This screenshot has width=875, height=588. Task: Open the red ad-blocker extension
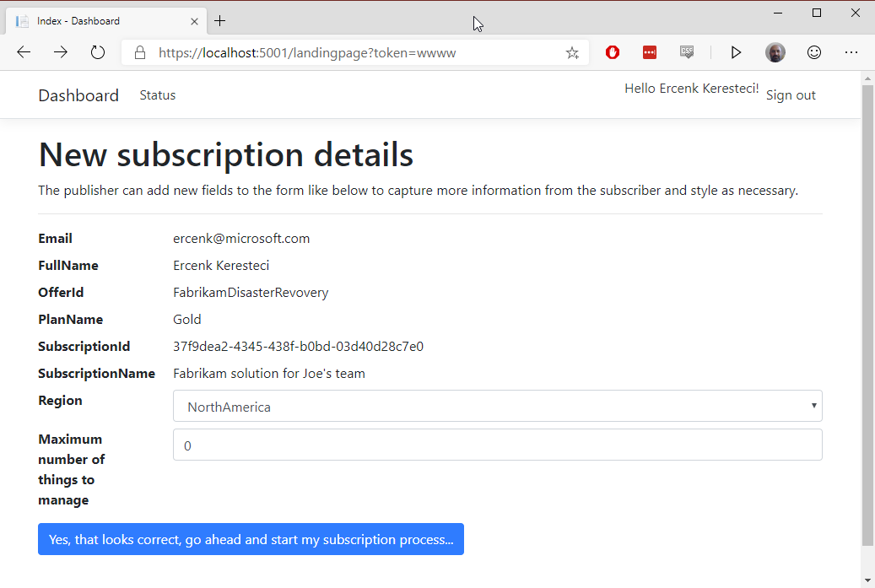tap(613, 52)
